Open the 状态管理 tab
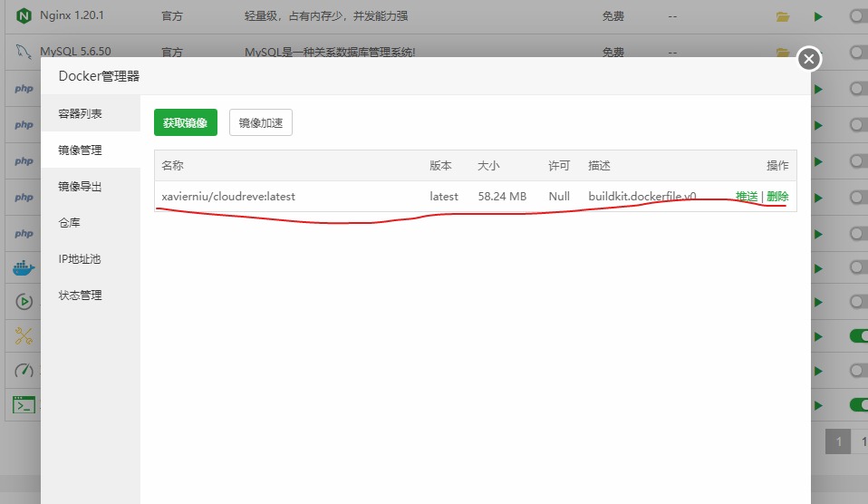This screenshot has width=868, height=504. (91, 296)
